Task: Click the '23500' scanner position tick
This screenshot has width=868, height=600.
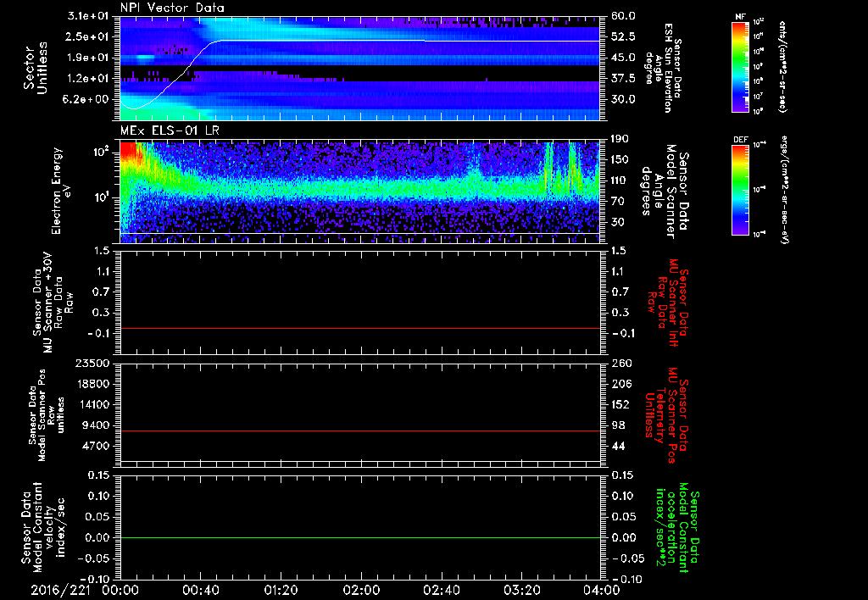Action: 92,364
